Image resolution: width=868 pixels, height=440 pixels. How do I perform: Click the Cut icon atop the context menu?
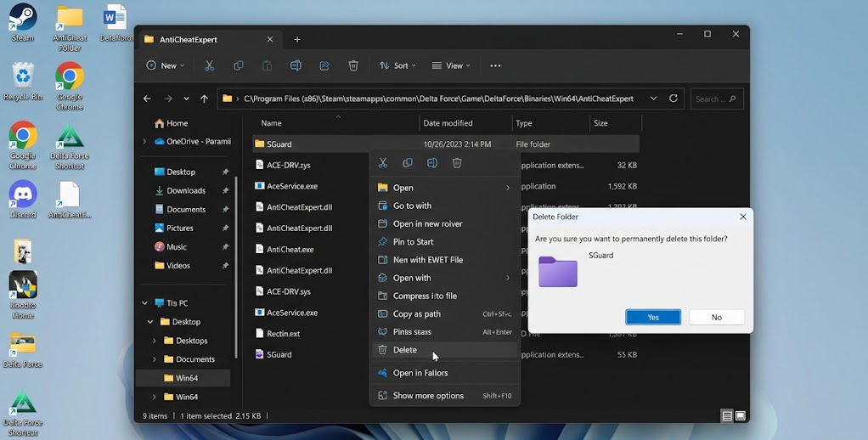point(382,163)
